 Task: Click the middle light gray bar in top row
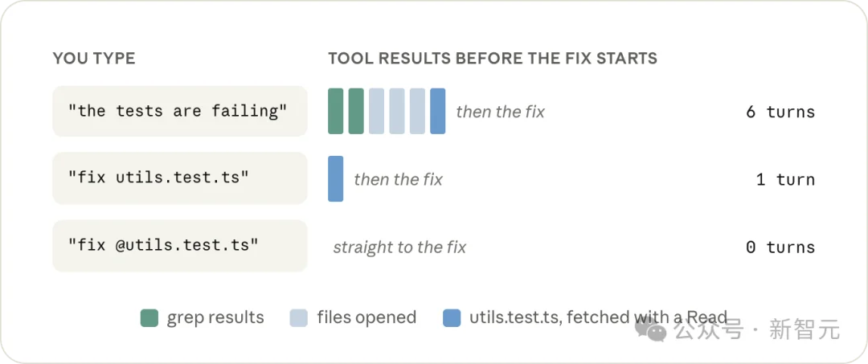click(397, 111)
